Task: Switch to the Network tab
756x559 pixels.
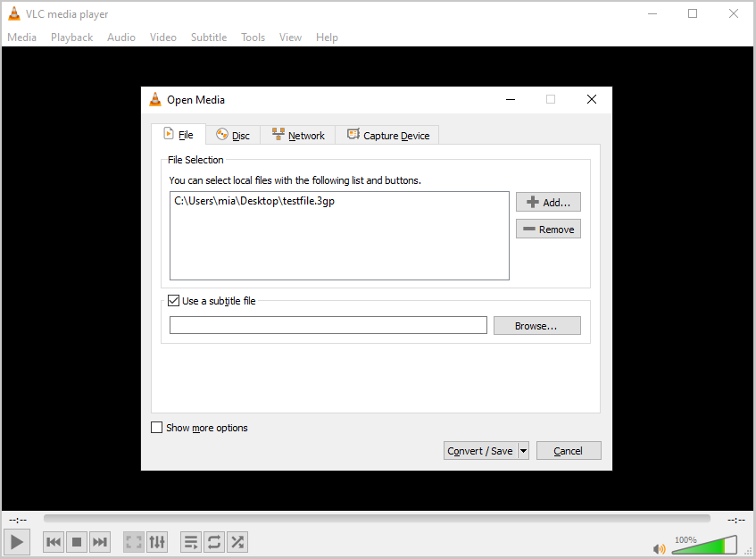Action: click(298, 136)
